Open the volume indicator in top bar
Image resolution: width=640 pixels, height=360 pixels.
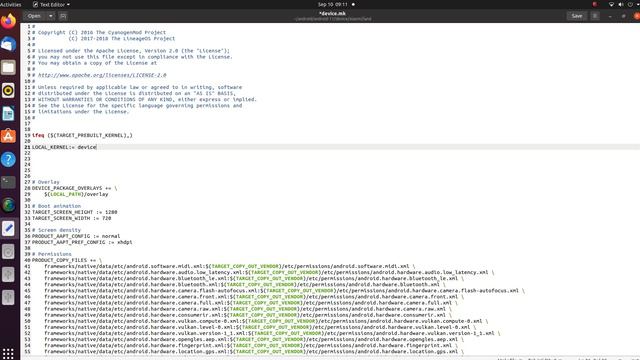coord(620,4)
